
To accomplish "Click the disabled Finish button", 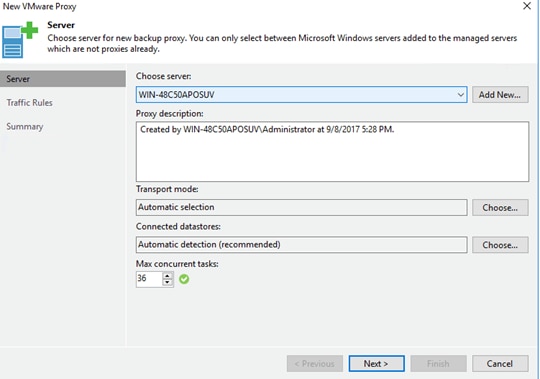I will pos(438,364).
